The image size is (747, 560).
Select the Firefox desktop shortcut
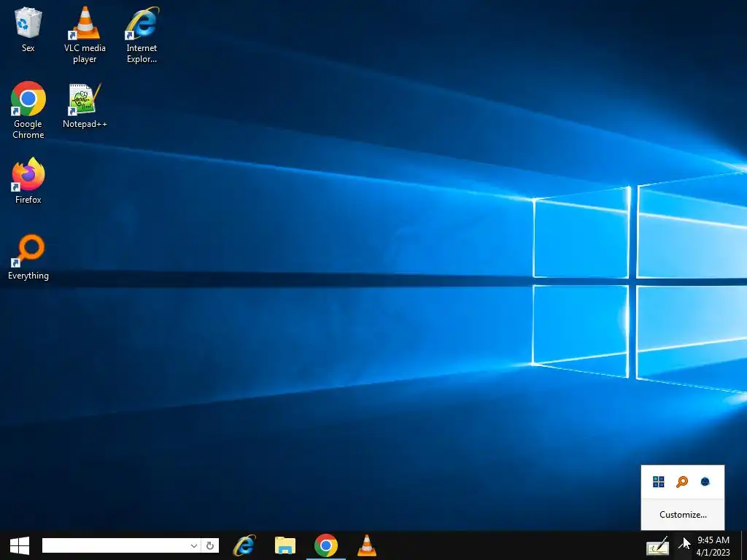tap(28, 181)
